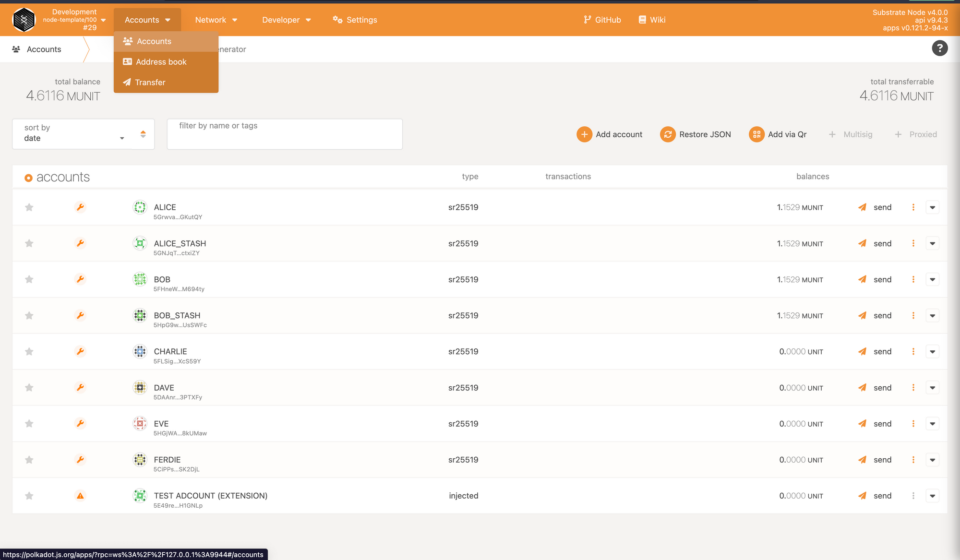
Task: Click the send icon for DAVE
Action: pos(863,388)
